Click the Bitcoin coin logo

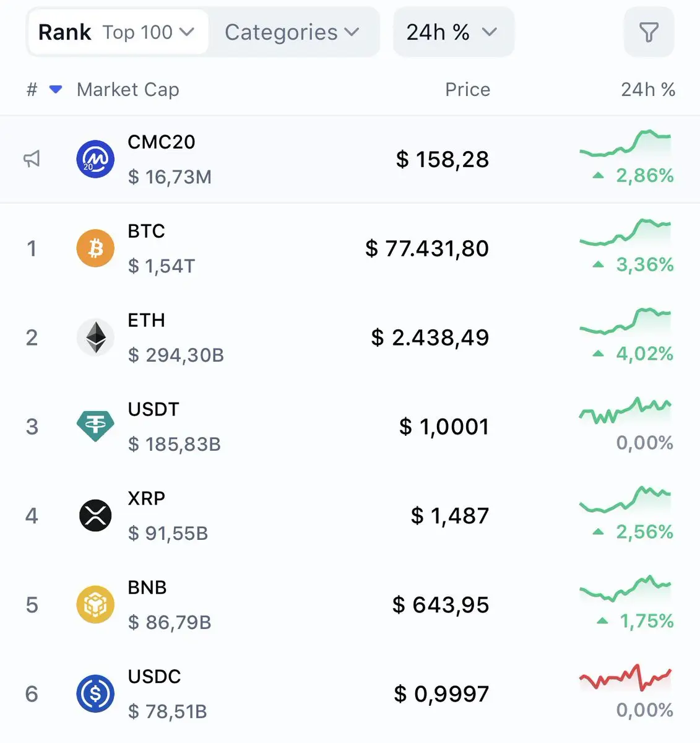[95, 248]
